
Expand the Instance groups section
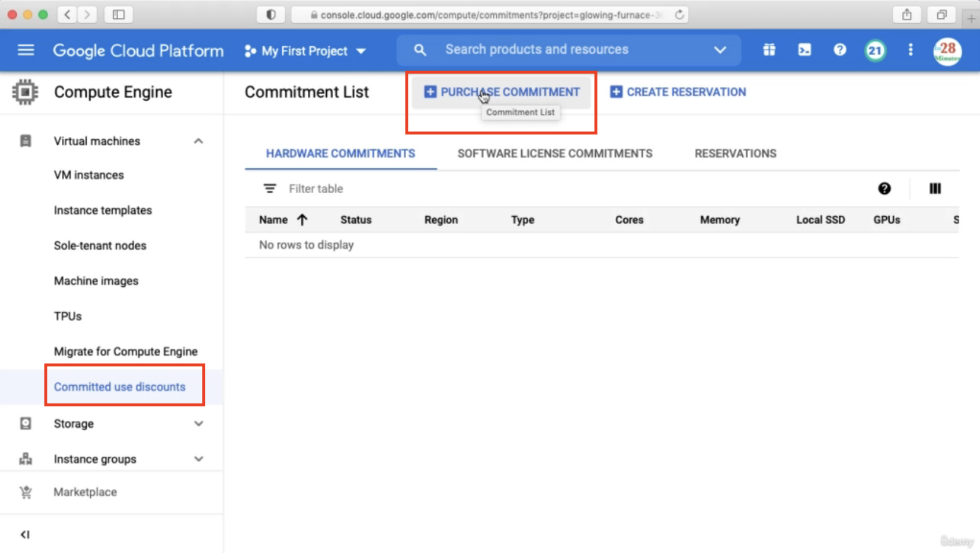[x=198, y=459]
